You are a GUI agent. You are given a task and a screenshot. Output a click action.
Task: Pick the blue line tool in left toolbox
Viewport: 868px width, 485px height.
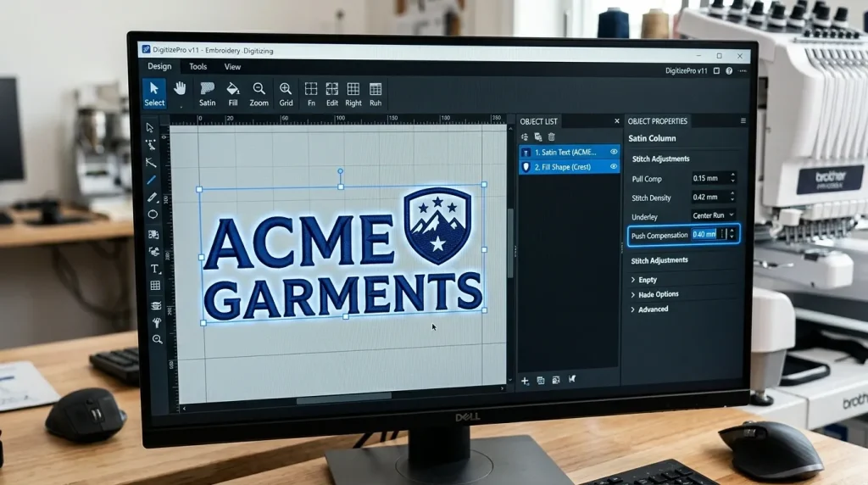click(x=151, y=180)
